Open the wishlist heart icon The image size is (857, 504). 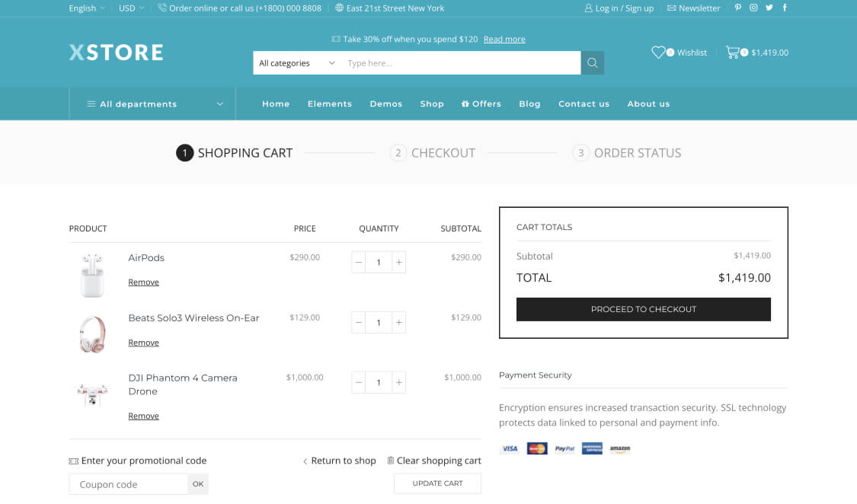click(658, 53)
